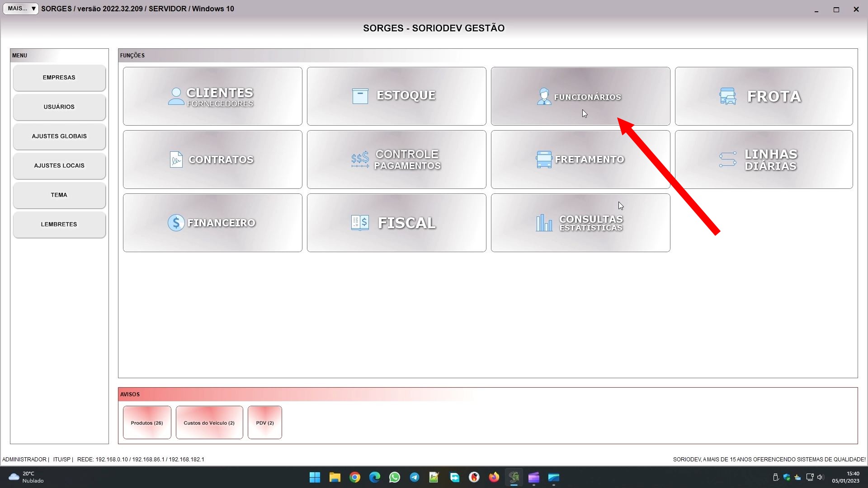The height and width of the screenshot is (488, 868).
Task: Open the Tema menu button
Action: pyautogui.click(x=59, y=195)
